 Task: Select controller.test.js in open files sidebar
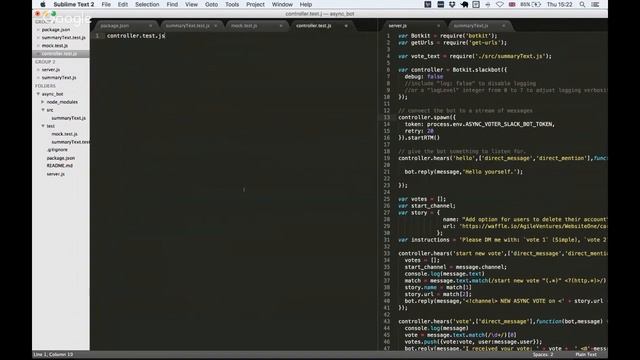click(60, 54)
